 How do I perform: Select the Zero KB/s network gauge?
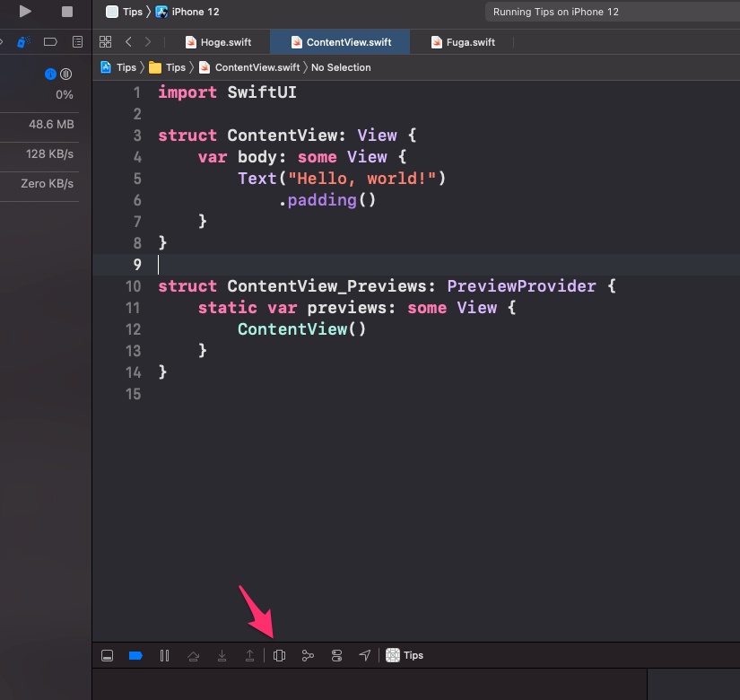[39, 184]
